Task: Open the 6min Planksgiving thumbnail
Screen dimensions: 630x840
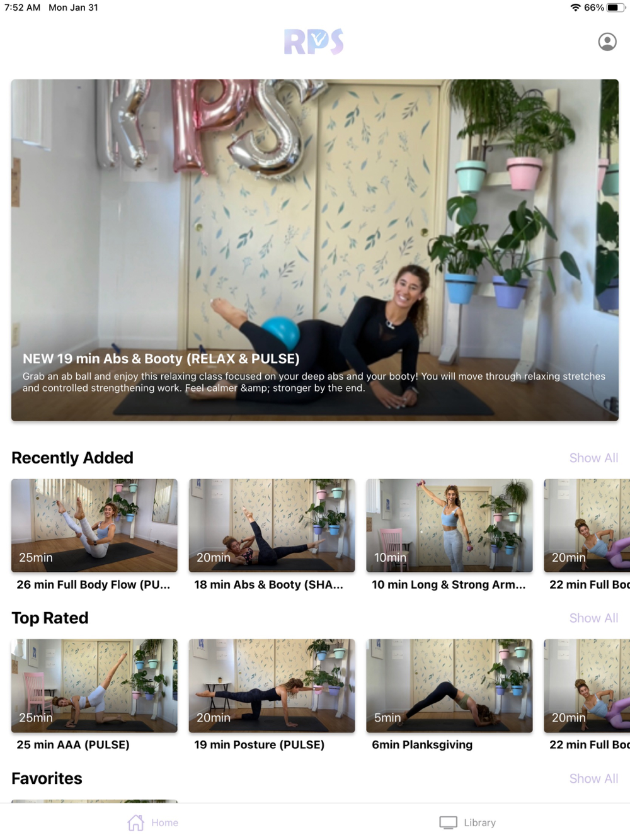Action: coord(450,686)
